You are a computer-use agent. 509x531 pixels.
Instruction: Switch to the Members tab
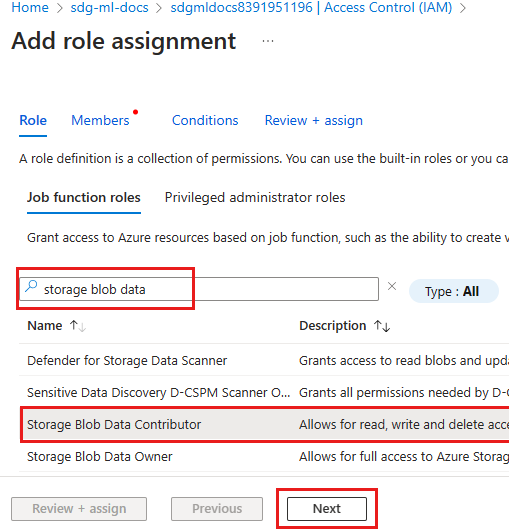click(100, 121)
